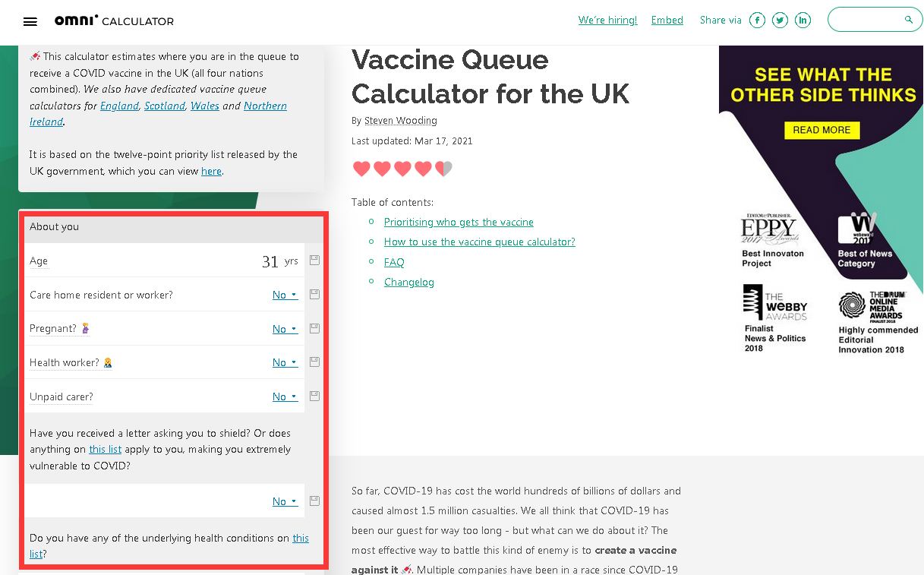Click READ MORE on the advertisement
The height and width of the screenshot is (575, 924).
[x=822, y=130]
